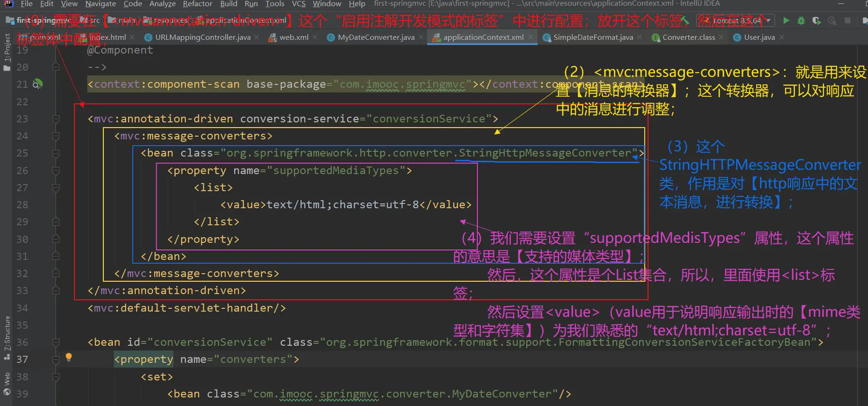Open the Refactor menu
The image size is (868, 406).
198,4
